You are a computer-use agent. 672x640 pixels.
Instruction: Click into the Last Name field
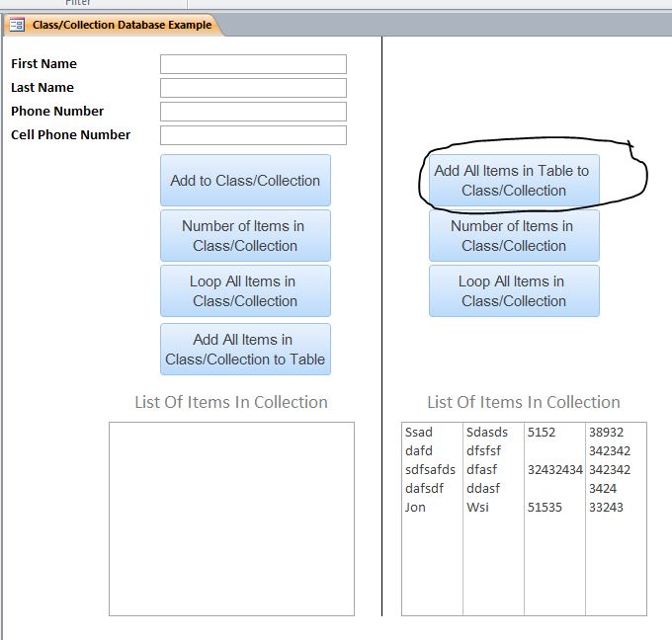[253, 88]
